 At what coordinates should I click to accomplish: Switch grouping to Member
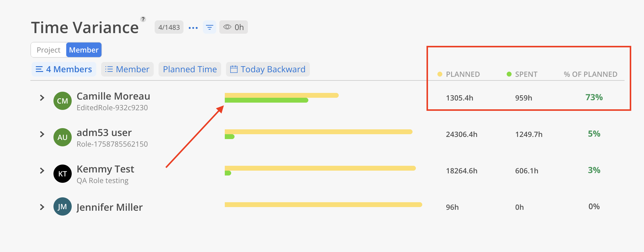click(x=84, y=50)
